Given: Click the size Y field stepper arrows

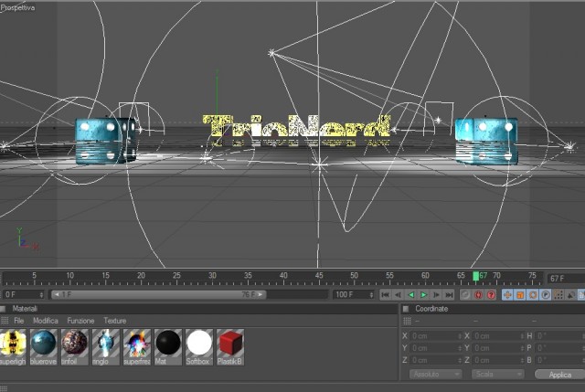Looking at the screenshot, I should 522,348.
